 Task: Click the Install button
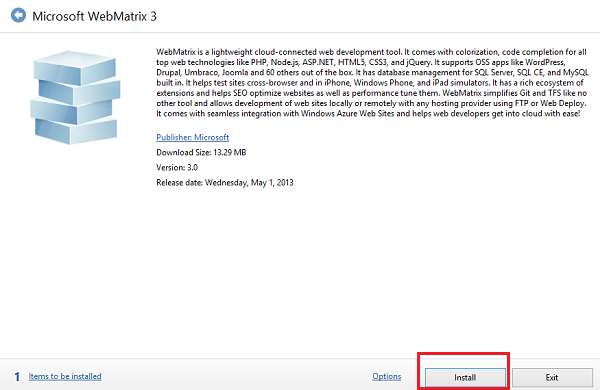click(465, 378)
